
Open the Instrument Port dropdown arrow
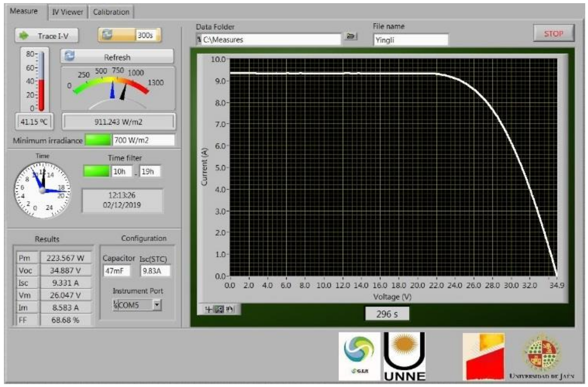(x=157, y=305)
